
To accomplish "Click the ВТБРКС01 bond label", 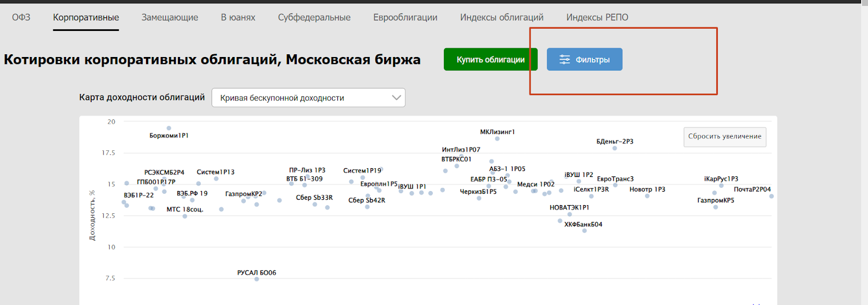I will point(456,160).
